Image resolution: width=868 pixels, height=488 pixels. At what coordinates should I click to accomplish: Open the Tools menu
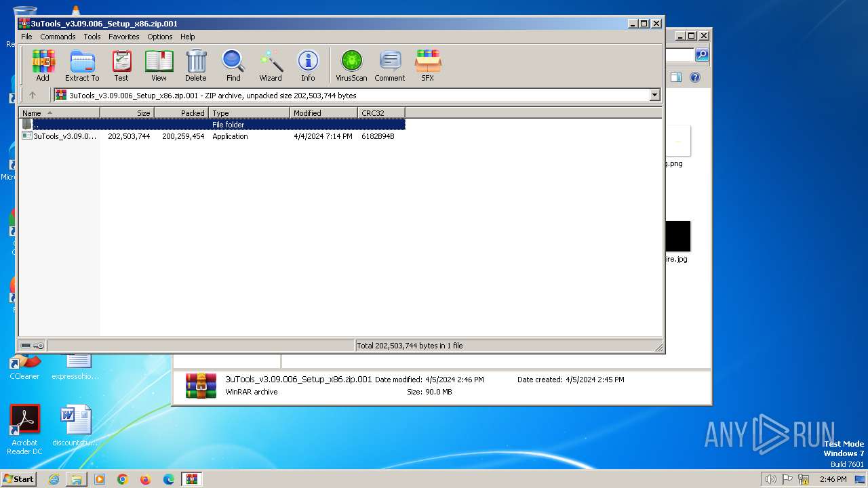coord(92,37)
